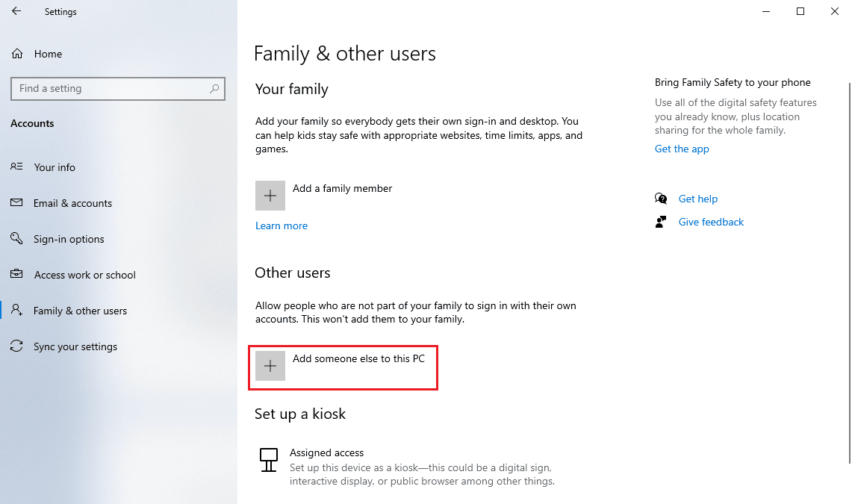This screenshot has height=504, width=852.
Task: Click the Sign-in options key icon
Action: (16, 238)
